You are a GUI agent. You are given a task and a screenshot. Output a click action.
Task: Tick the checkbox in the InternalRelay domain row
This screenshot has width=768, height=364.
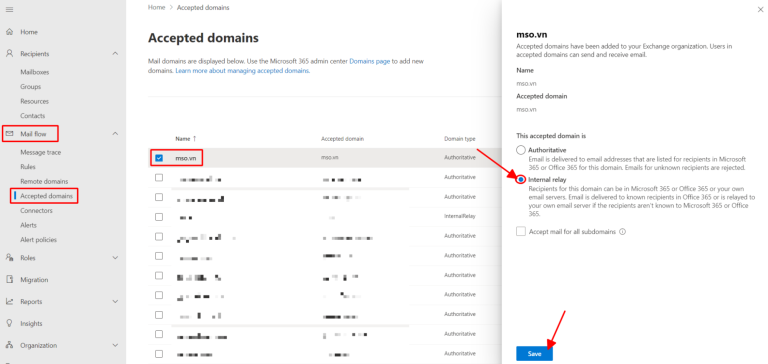[x=159, y=217]
